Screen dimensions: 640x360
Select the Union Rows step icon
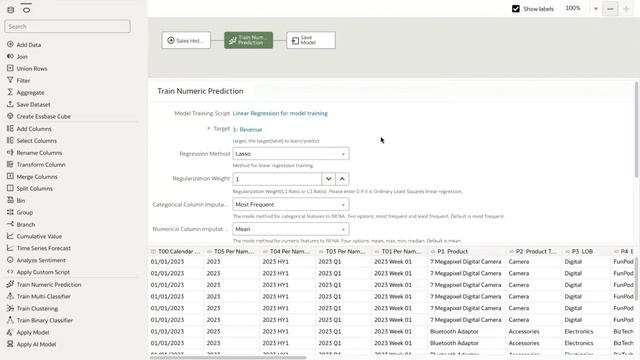pos(10,68)
